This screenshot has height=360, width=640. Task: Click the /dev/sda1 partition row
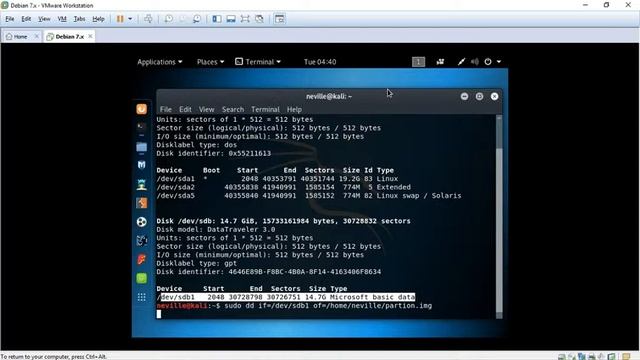pyautogui.click(x=277, y=179)
